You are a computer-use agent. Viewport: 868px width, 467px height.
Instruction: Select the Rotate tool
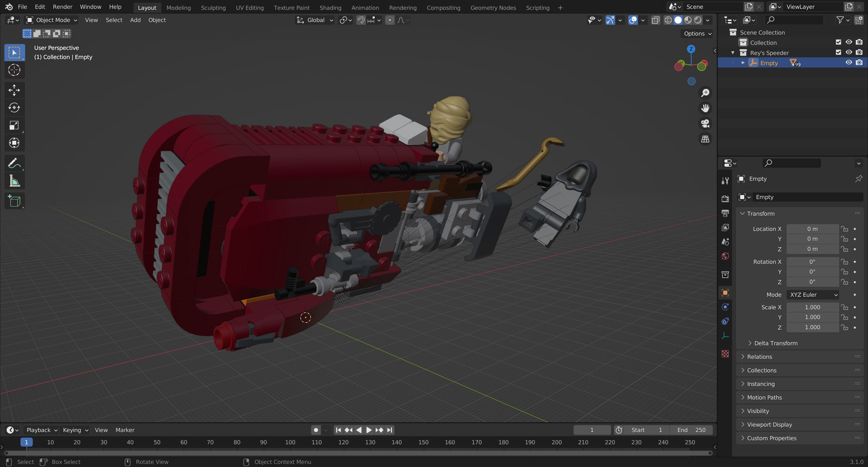[14, 108]
